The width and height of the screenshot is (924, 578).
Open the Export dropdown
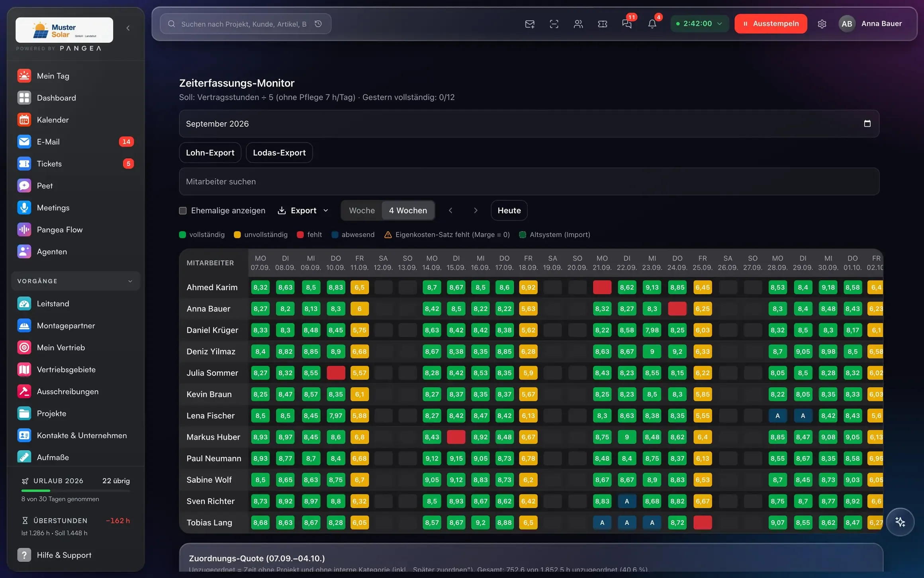coord(303,210)
